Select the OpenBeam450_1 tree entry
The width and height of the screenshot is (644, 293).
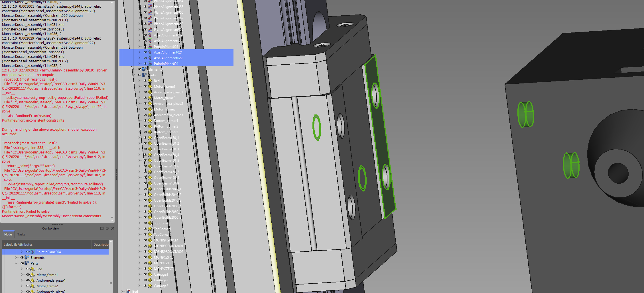tap(166, 138)
